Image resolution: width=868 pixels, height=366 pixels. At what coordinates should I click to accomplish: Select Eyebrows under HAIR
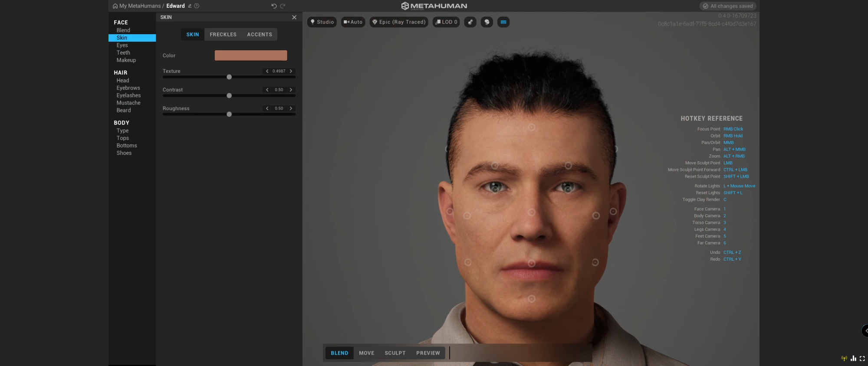pyautogui.click(x=128, y=88)
